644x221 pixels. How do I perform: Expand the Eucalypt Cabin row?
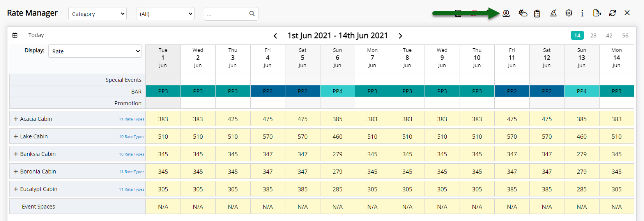(x=16, y=189)
